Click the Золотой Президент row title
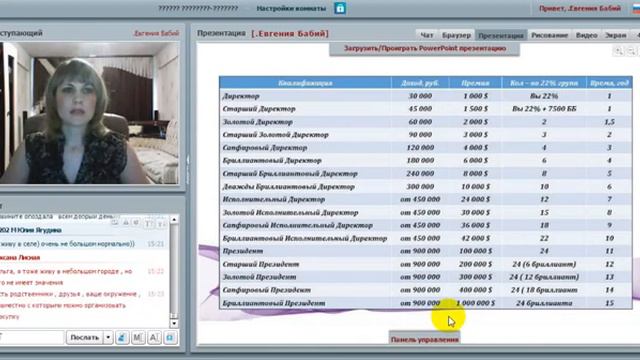This screenshot has height=360, width=640. [x=259, y=277]
